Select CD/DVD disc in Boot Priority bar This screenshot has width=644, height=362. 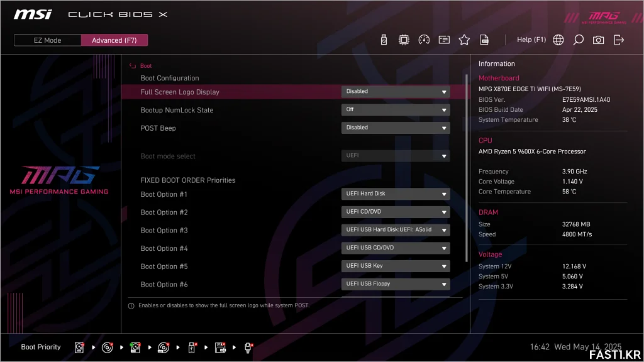pyautogui.click(x=107, y=348)
